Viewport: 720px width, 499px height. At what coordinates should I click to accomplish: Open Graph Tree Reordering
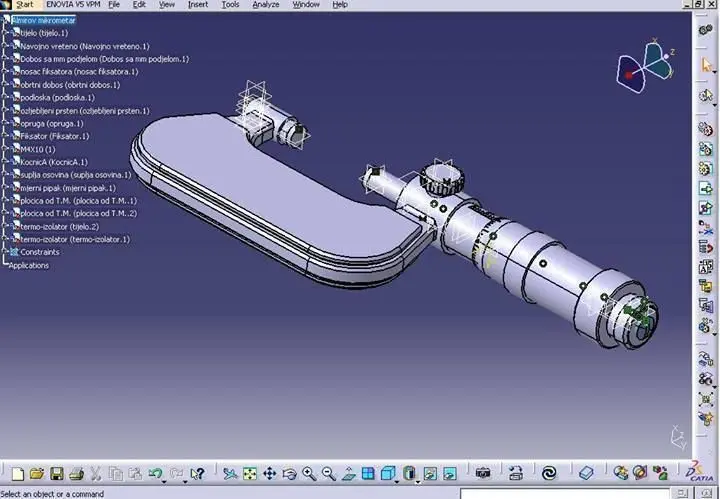tap(705, 247)
